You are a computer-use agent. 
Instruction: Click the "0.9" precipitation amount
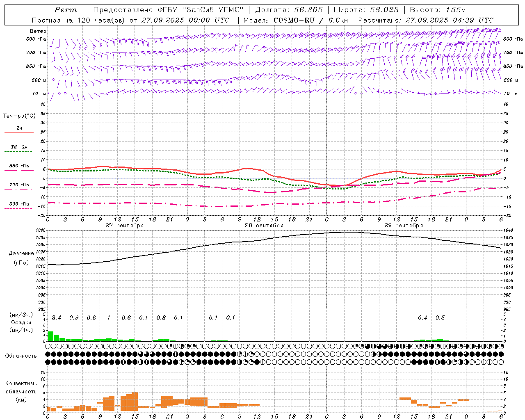(74, 318)
